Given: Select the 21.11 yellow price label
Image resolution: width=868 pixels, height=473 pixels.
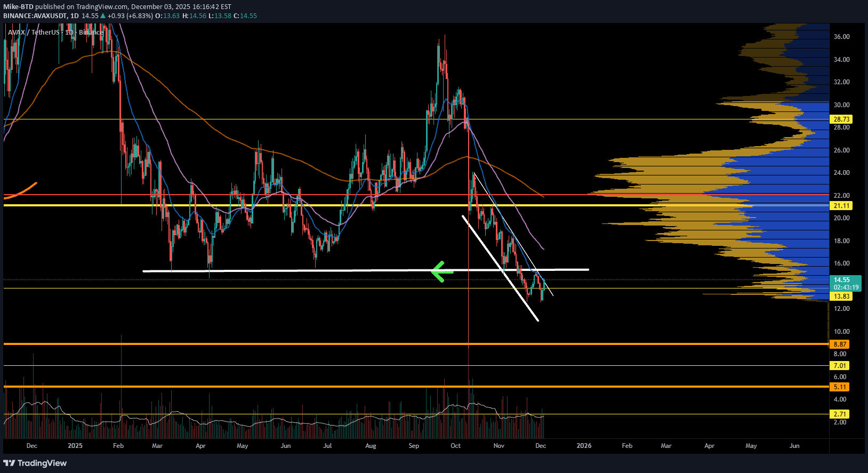Looking at the screenshot, I should pos(841,206).
